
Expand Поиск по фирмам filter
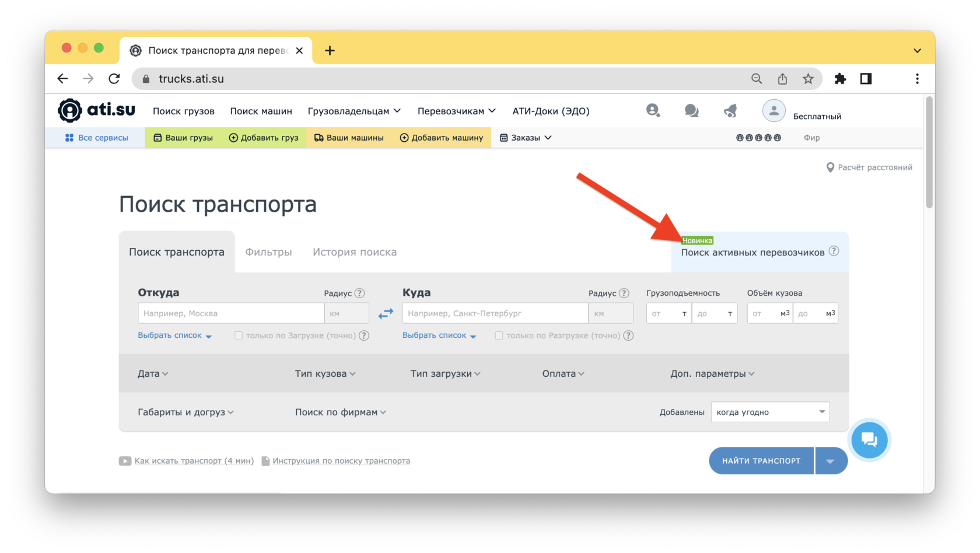tap(341, 412)
